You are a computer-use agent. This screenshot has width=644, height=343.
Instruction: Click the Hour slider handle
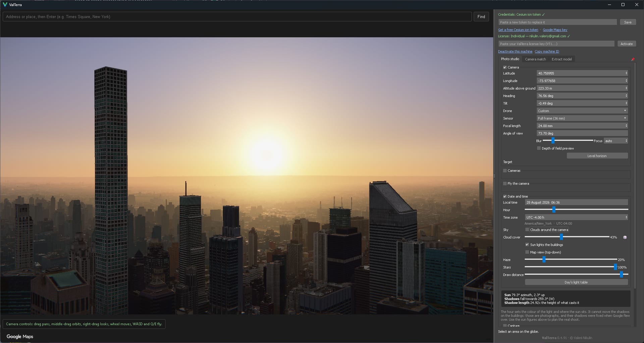pyautogui.click(x=554, y=210)
